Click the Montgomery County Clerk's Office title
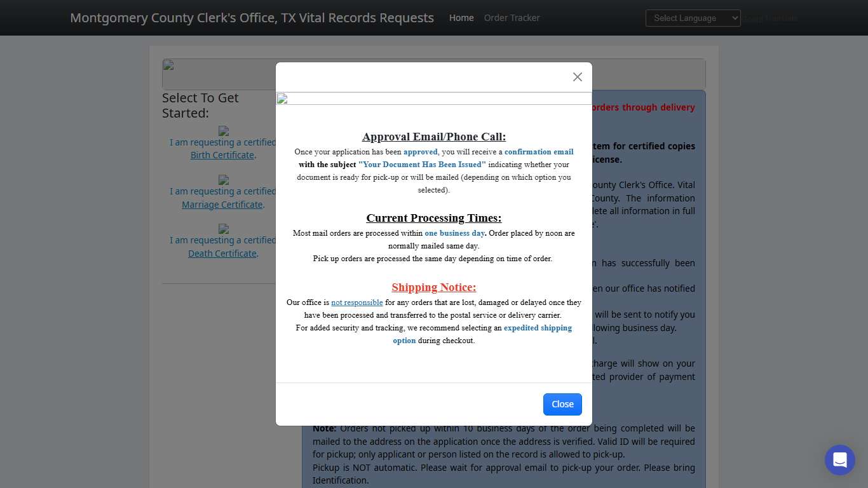Screen dimensions: 868x488 252,17
